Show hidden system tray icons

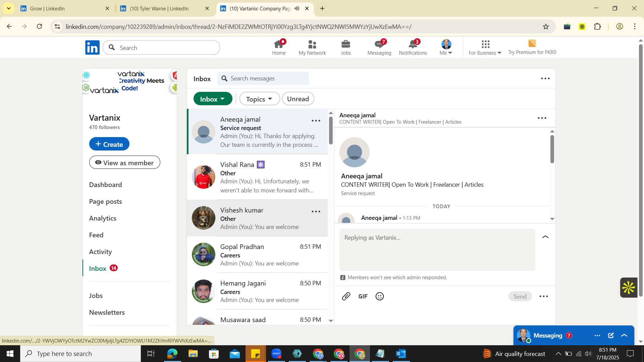click(558, 354)
